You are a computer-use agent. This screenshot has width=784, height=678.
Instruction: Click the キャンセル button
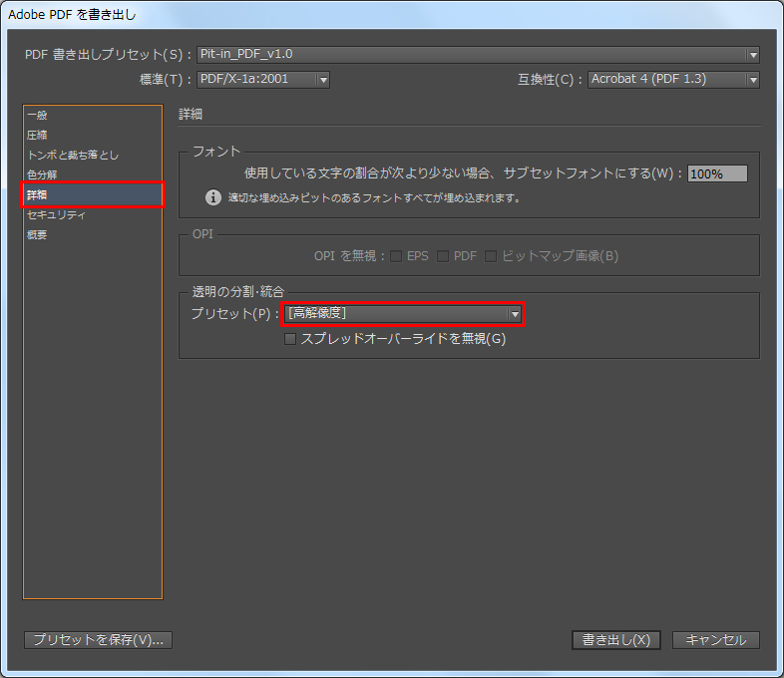tap(715, 640)
